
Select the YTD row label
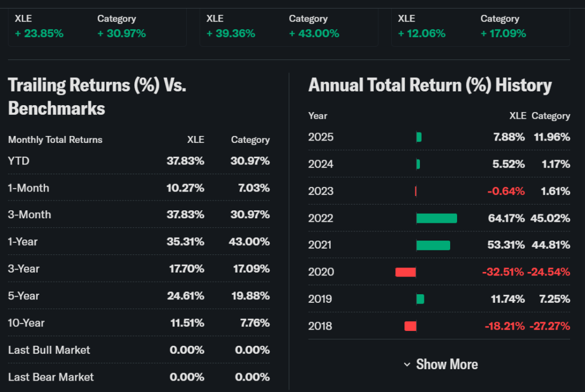[19, 161]
